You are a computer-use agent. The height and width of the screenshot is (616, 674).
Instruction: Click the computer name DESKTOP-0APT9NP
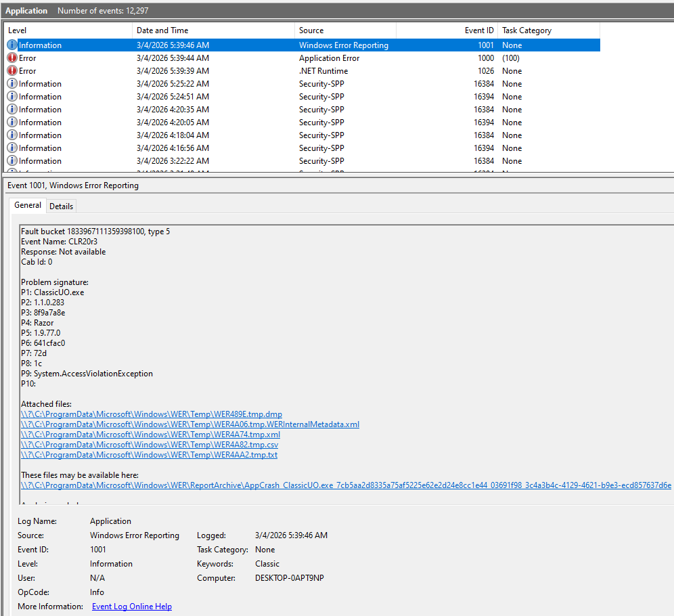(289, 578)
